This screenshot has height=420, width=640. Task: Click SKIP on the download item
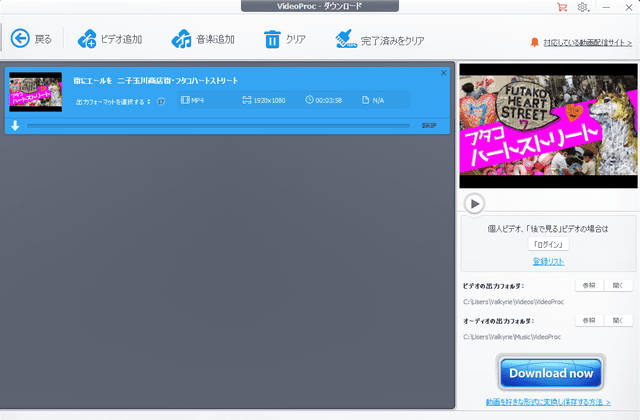pos(429,126)
